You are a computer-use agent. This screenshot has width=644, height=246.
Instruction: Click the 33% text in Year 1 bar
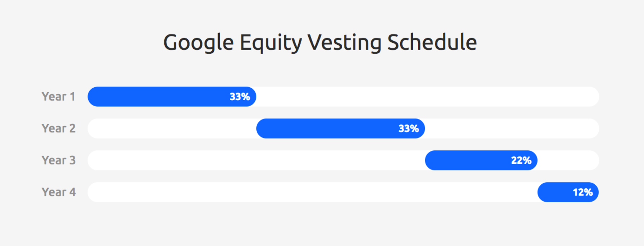pos(240,97)
